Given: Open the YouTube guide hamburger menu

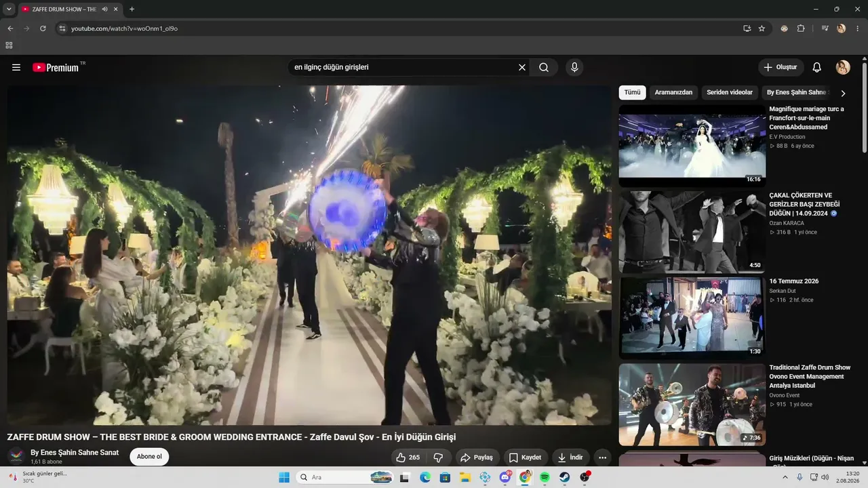Looking at the screenshot, I should click(16, 67).
